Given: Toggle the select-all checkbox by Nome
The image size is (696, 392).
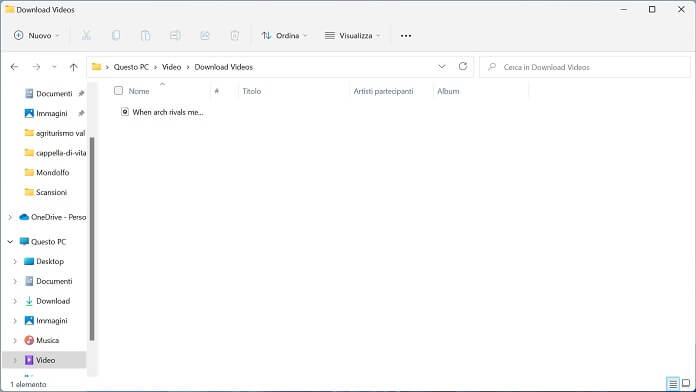Looking at the screenshot, I should point(118,91).
